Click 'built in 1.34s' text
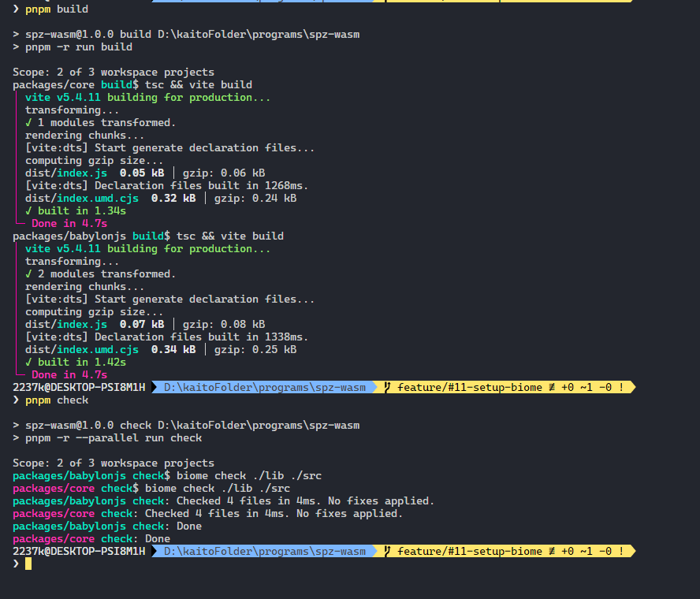 tap(82, 210)
